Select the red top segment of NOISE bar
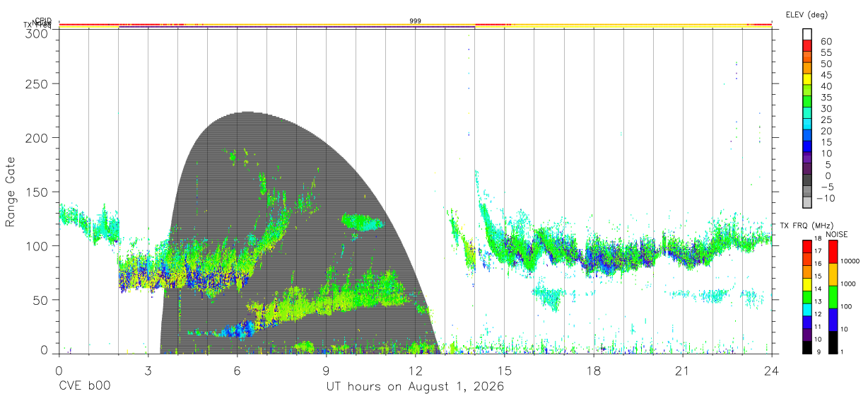The image size is (868, 401). pos(833,252)
